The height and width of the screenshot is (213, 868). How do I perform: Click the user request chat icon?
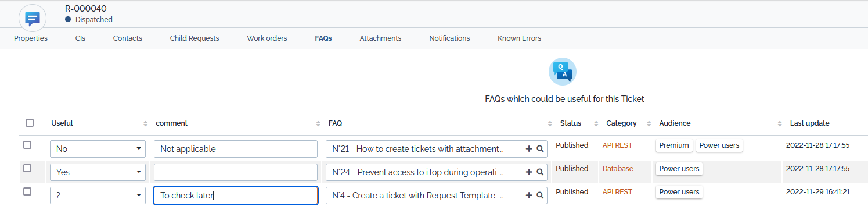click(33, 18)
